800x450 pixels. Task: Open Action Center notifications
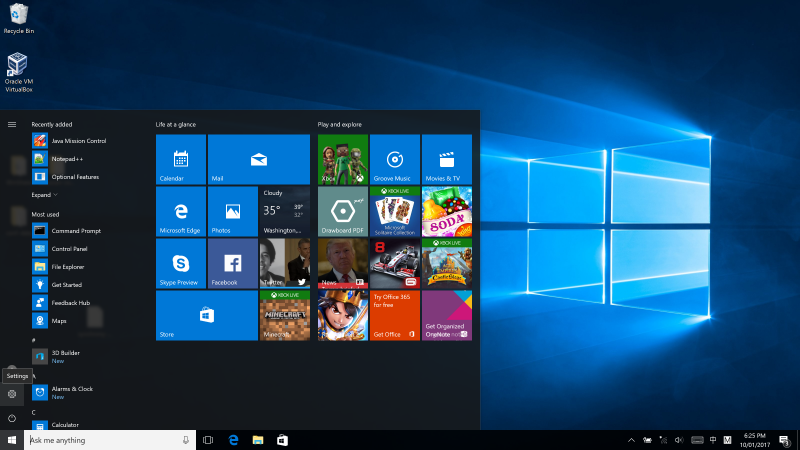coord(785,440)
